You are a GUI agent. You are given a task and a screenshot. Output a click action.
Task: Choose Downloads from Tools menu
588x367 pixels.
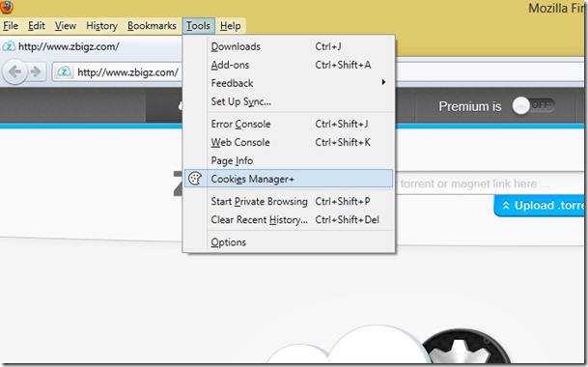coord(289,46)
